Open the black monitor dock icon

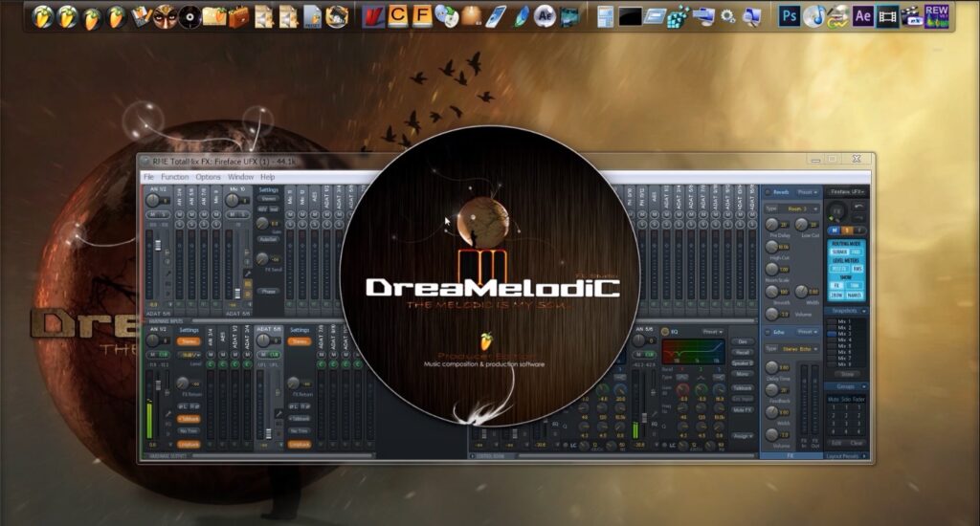(630, 17)
